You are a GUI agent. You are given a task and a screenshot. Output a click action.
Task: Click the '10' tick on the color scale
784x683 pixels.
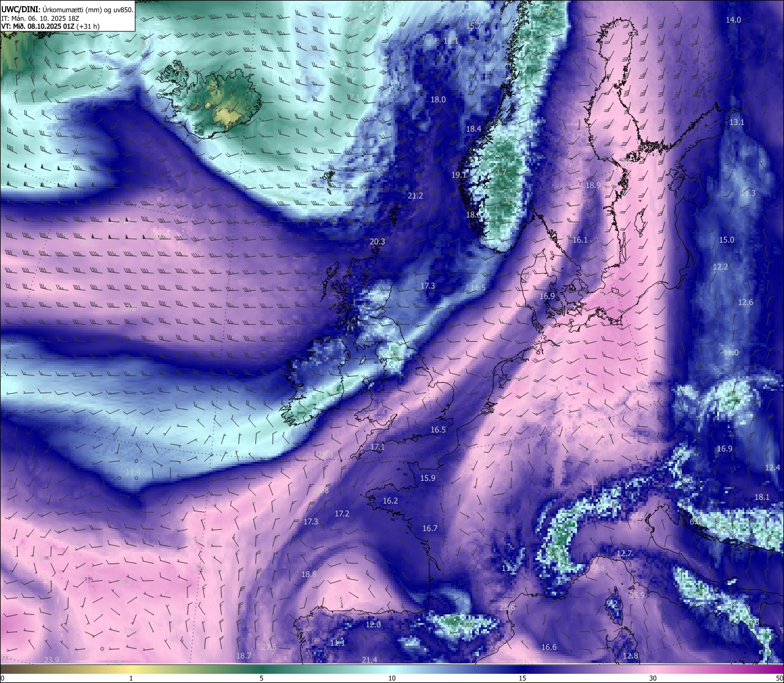392,678
